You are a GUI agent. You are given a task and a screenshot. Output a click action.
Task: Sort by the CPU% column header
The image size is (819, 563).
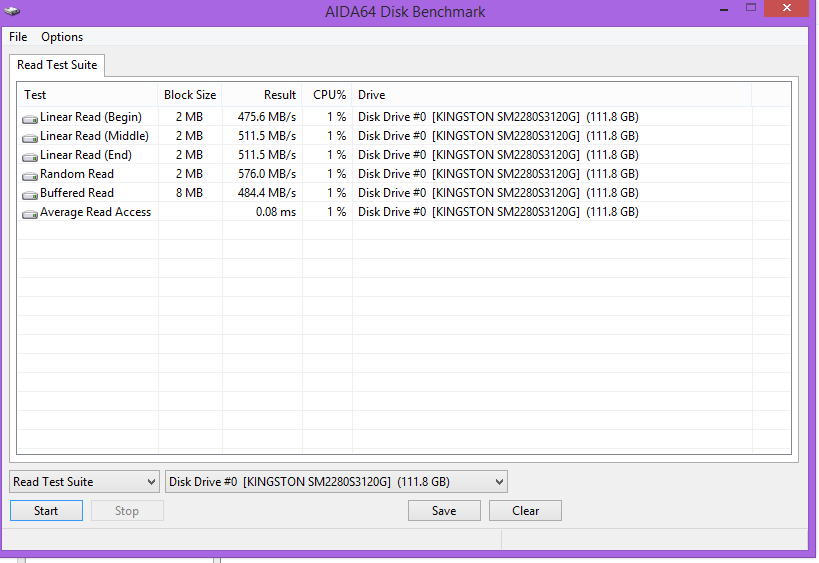pyautogui.click(x=327, y=95)
